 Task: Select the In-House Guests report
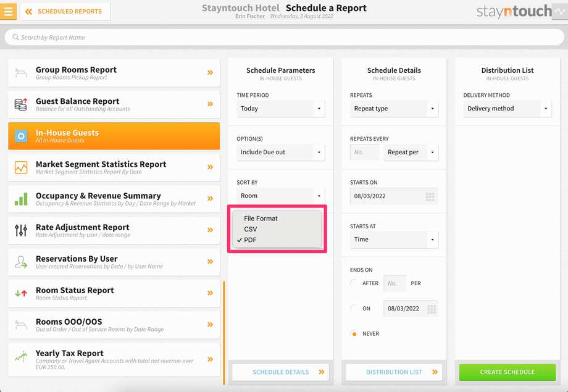pyautogui.click(x=114, y=136)
